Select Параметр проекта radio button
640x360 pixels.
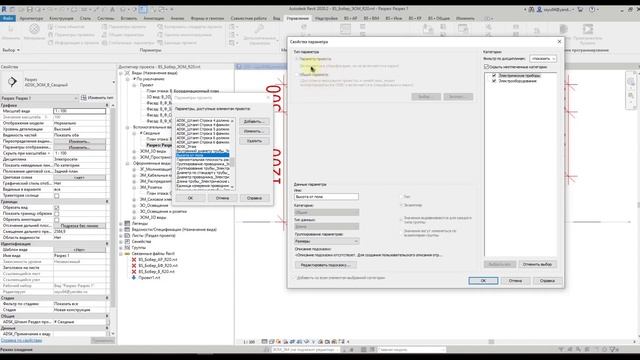point(297,59)
